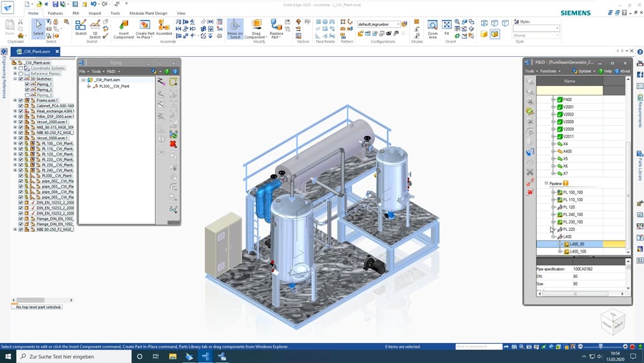
Task: Toggle Vessel_2000.asm:1 checkbox
Action: click(x=21, y=122)
